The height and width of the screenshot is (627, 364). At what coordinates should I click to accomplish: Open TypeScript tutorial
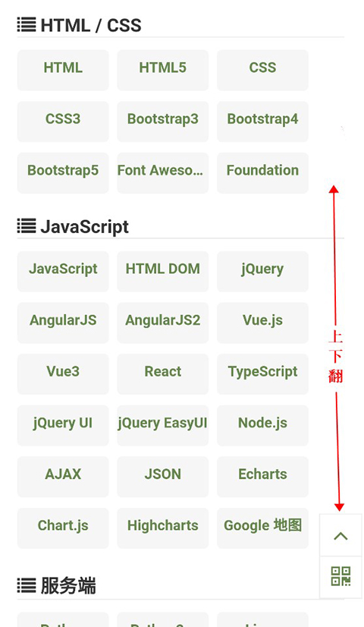pyautogui.click(x=262, y=374)
